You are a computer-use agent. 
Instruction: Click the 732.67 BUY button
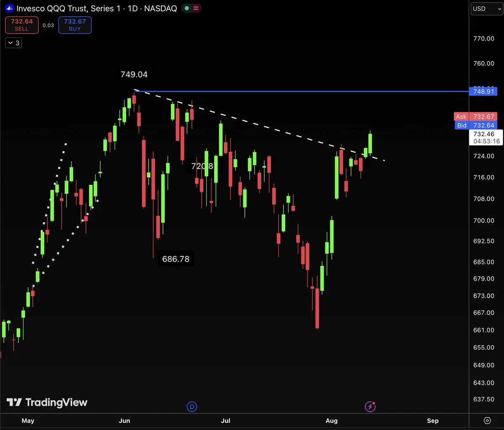click(75, 25)
